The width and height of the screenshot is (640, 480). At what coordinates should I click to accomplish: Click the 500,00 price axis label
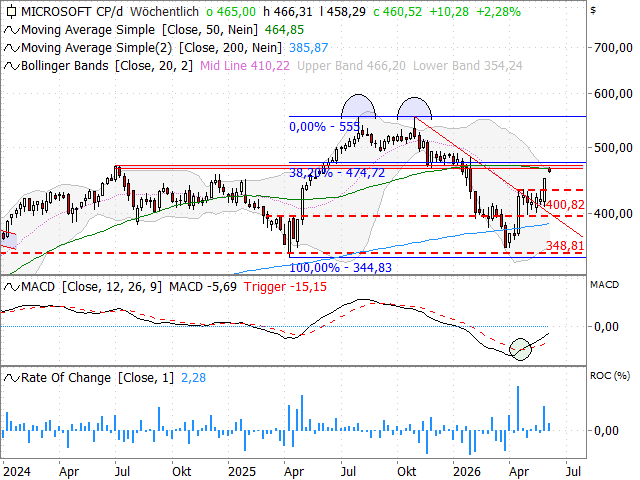click(x=613, y=147)
